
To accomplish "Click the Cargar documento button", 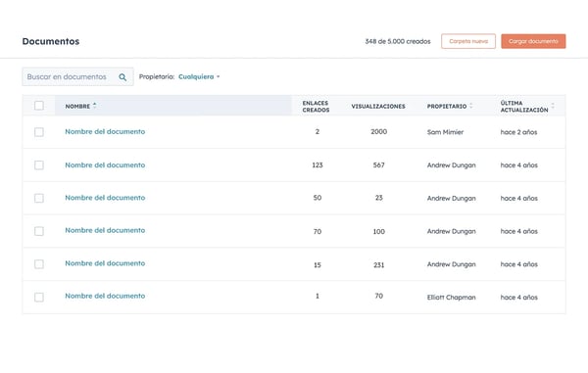I will point(533,41).
